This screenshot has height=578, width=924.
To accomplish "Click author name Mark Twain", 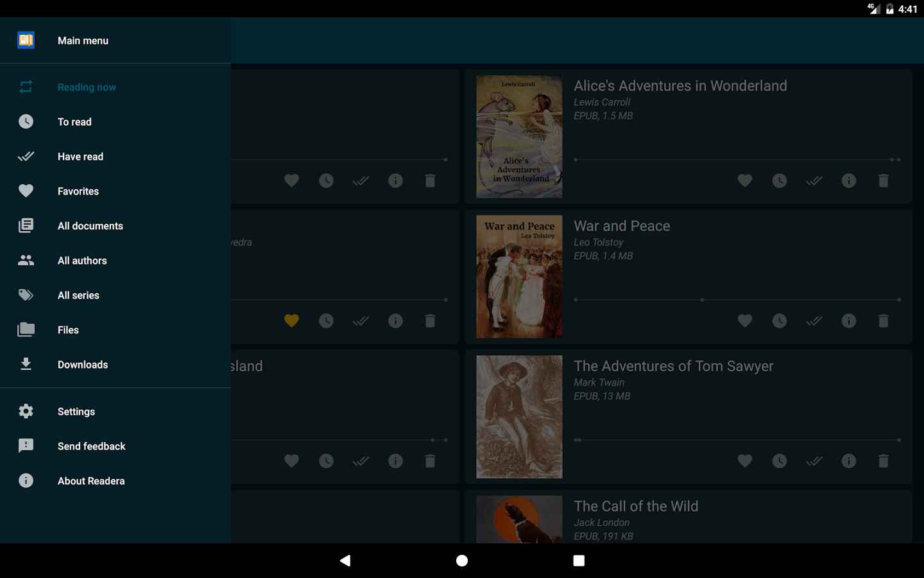I will click(x=599, y=382).
